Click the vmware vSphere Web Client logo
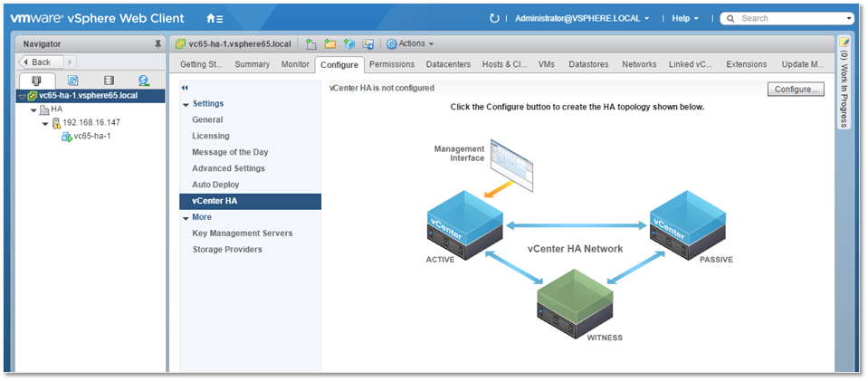The width and height of the screenshot is (868, 381). coord(97,18)
